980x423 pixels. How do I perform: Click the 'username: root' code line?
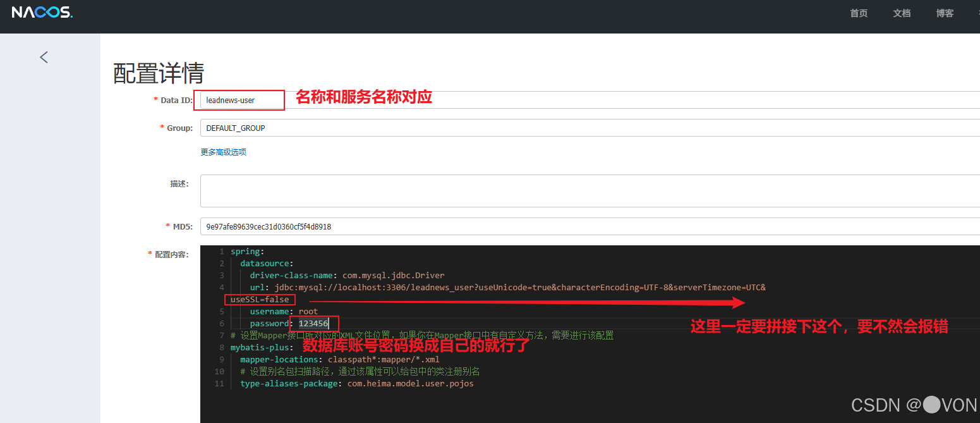(x=284, y=312)
